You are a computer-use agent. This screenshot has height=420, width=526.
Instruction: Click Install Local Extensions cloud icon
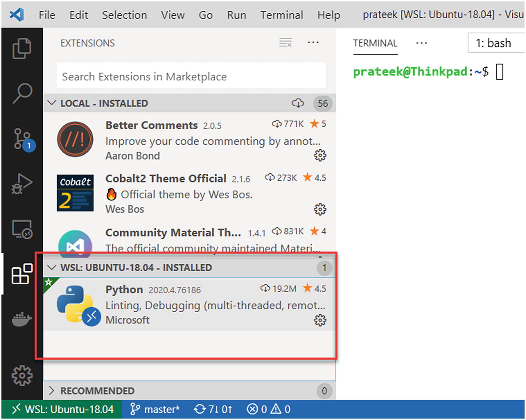point(298,103)
